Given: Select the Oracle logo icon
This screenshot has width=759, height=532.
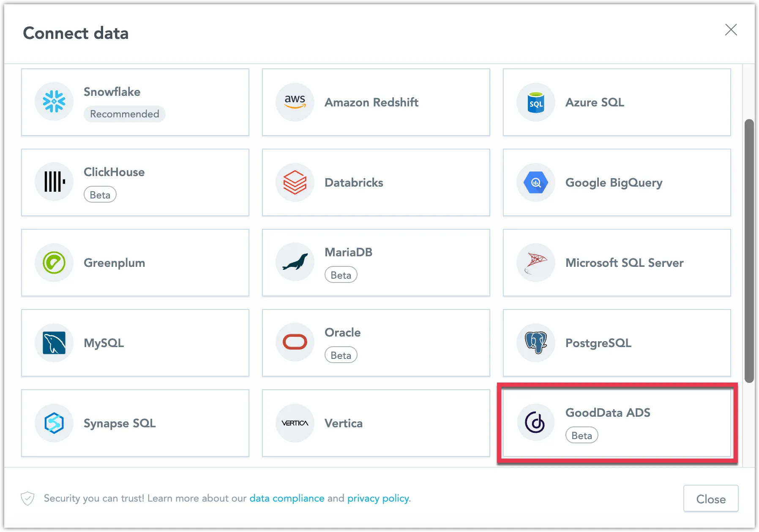Looking at the screenshot, I should click(x=295, y=342).
